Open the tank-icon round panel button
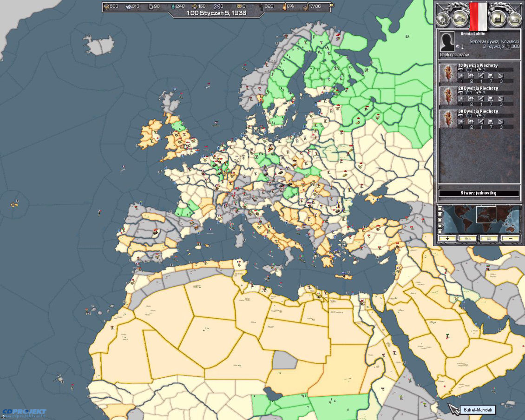 (459, 19)
